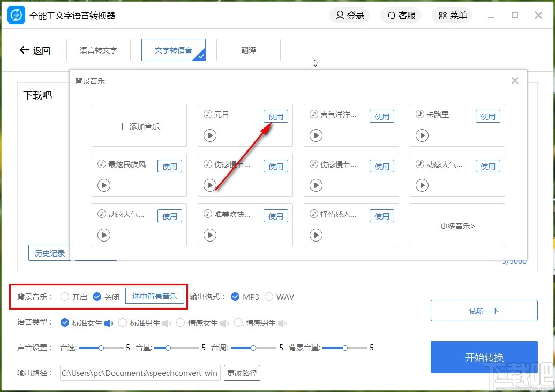
Task: Open 添加音乐 to add custom music
Action: 139,125
